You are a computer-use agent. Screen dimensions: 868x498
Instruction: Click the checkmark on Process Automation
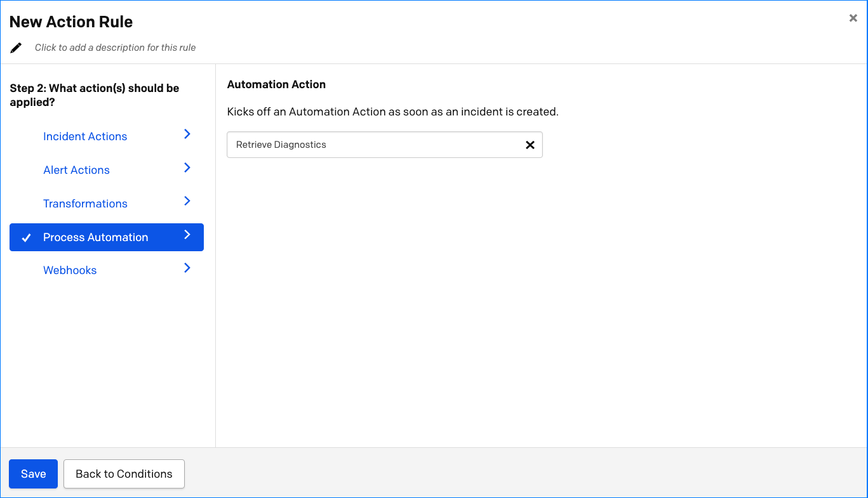pos(26,238)
